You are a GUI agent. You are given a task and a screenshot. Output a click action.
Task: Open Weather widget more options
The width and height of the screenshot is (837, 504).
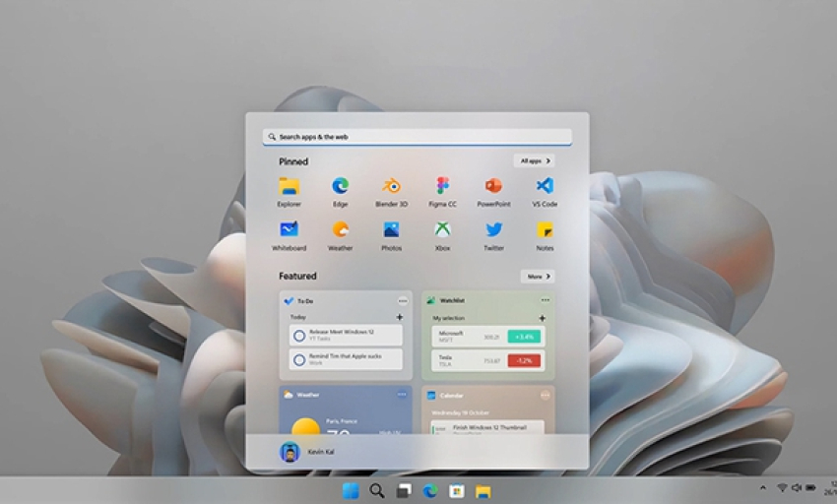402,395
